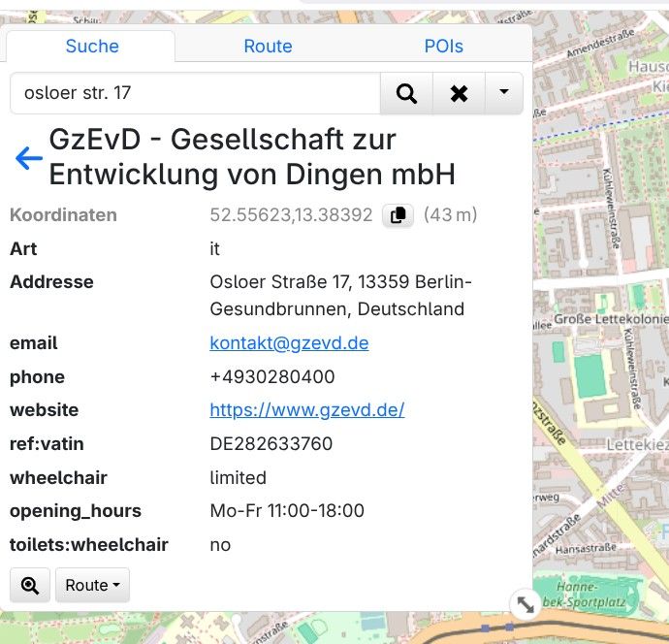Go back using the blue arrow
Screen dimensions: 669x644
coord(28,158)
